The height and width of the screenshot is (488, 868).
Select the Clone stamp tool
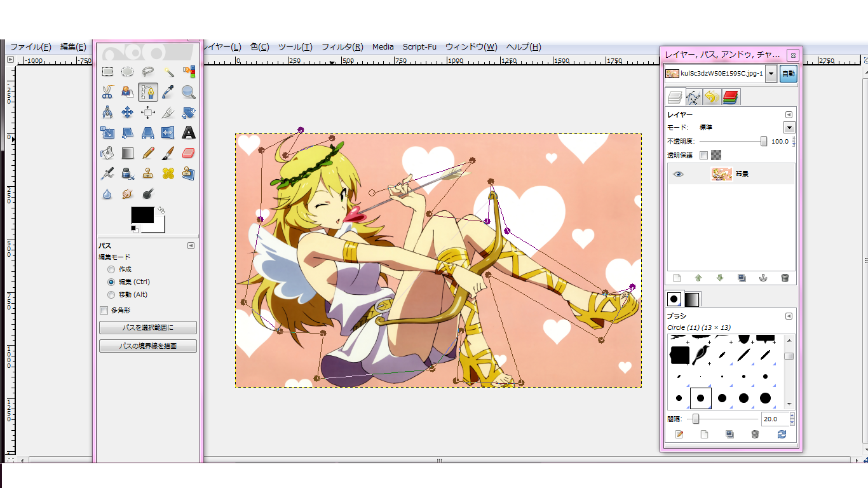tap(148, 173)
